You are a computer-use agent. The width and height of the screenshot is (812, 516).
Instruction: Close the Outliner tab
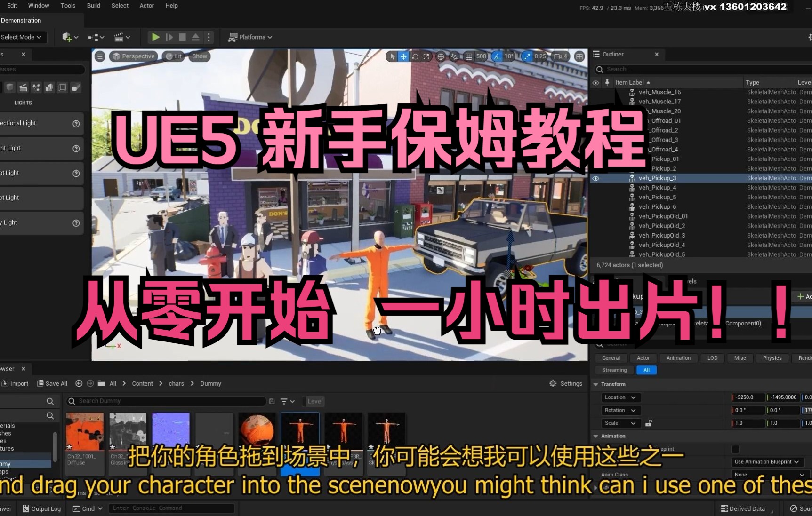click(x=657, y=55)
